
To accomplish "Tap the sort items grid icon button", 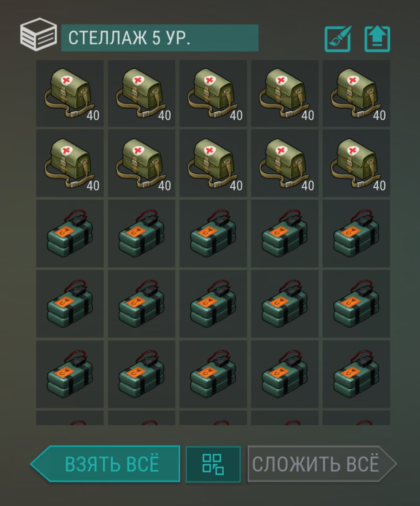I will point(213,464).
